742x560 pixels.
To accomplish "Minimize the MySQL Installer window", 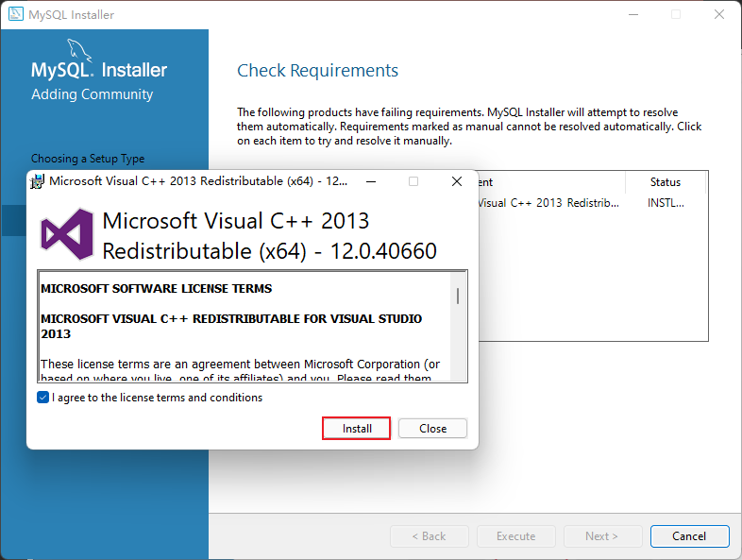I will [x=633, y=15].
